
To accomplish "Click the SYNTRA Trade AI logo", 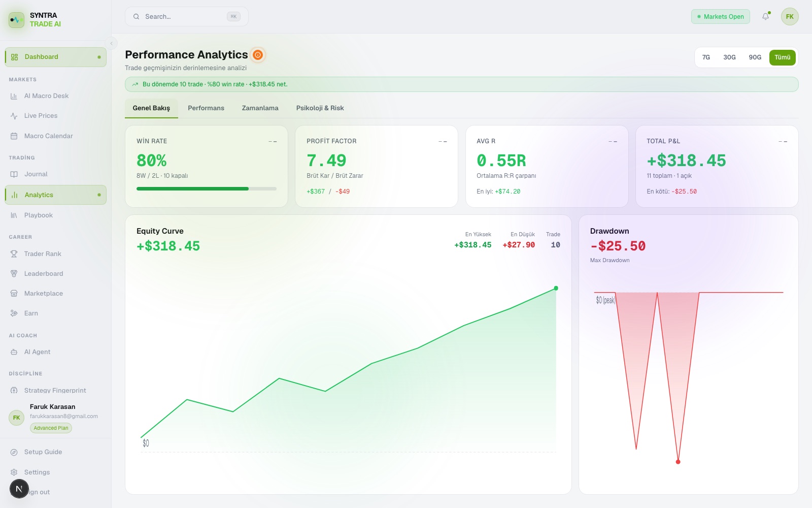I will tap(35, 20).
